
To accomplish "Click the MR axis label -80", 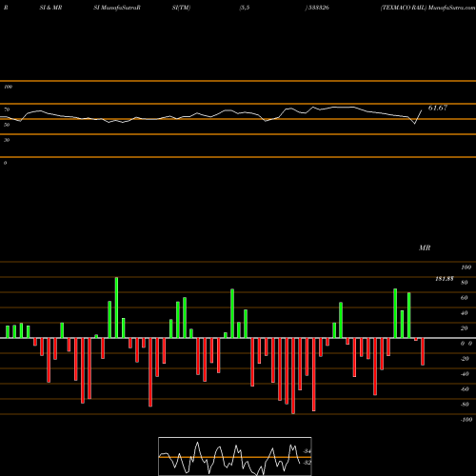I will tap(465, 405).
